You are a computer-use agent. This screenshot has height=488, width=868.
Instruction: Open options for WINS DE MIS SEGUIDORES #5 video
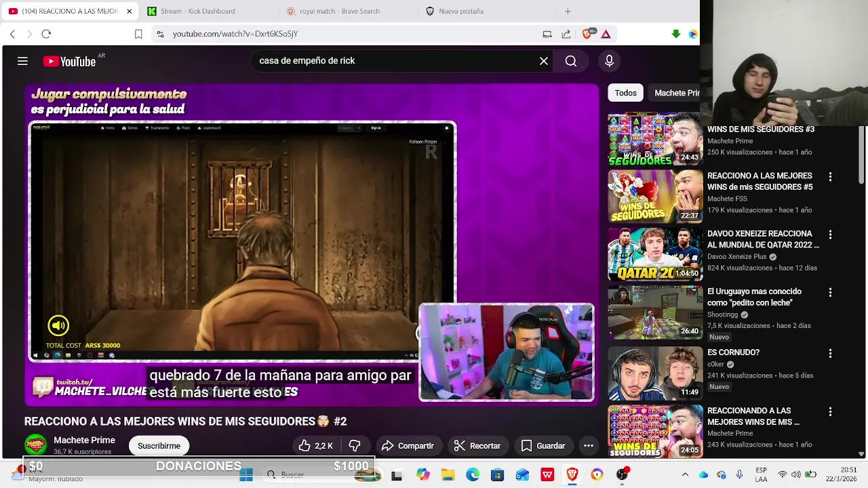pyautogui.click(x=830, y=176)
